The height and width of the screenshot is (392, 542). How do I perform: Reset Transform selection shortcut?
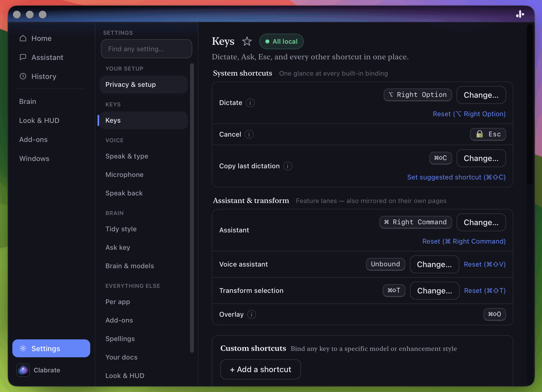(x=485, y=291)
